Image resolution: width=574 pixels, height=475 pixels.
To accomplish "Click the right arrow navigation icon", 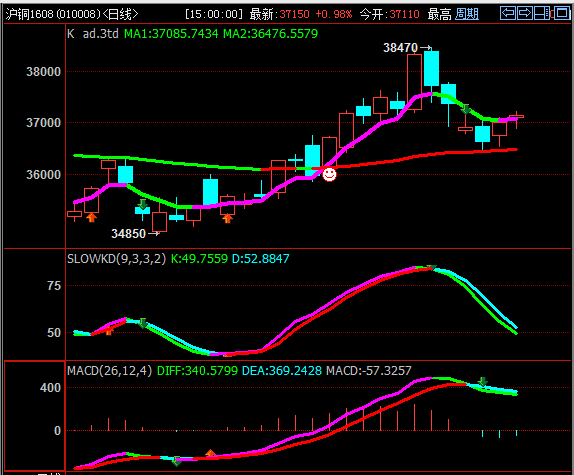I will click(525, 13).
